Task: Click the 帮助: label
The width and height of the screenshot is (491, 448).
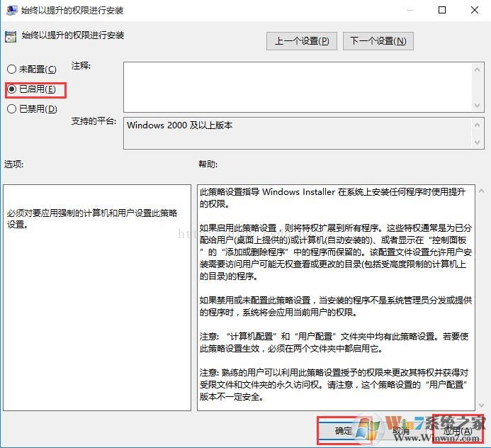Action: point(208,164)
